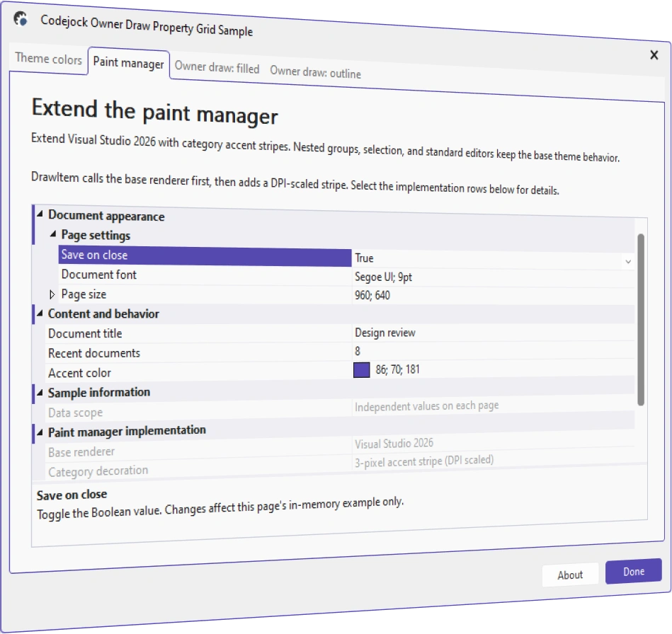Expand the Page size property
The width and height of the screenshot is (672, 634).
pyautogui.click(x=52, y=294)
